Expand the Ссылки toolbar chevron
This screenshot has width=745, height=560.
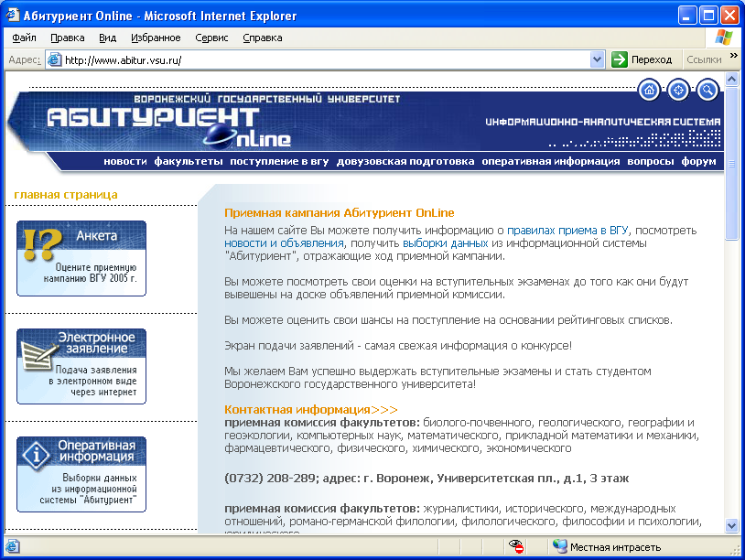[x=734, y=56]
